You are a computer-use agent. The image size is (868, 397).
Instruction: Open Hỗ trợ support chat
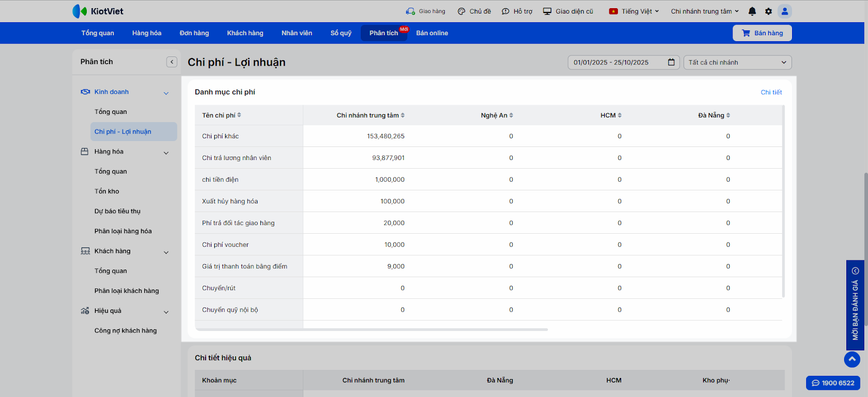[506, 11]
